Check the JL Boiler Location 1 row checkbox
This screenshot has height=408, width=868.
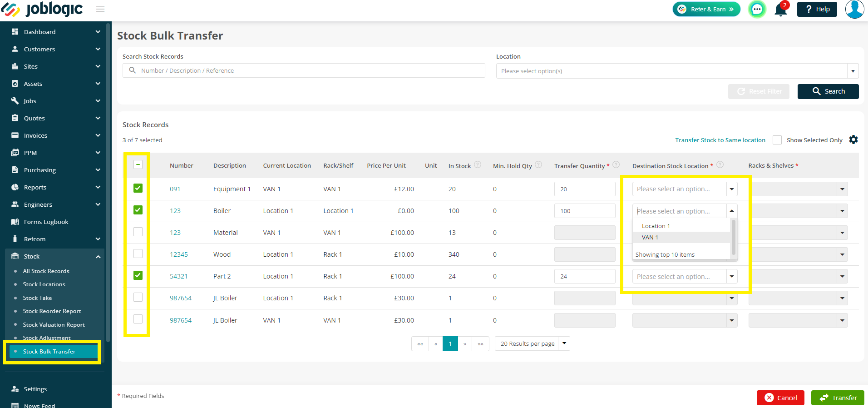138,297
